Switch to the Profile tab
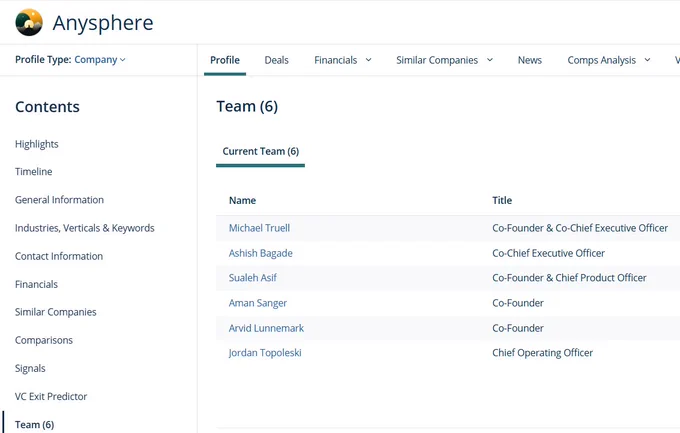Screen dimensions: 680x433 pos(225,60)
